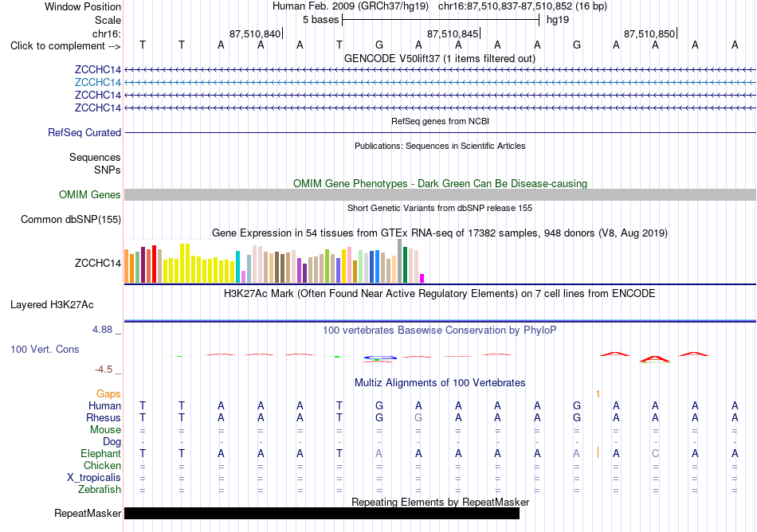Click the Scale label
The height and width of the screenshot is (532, 757).
click(108, 20)
